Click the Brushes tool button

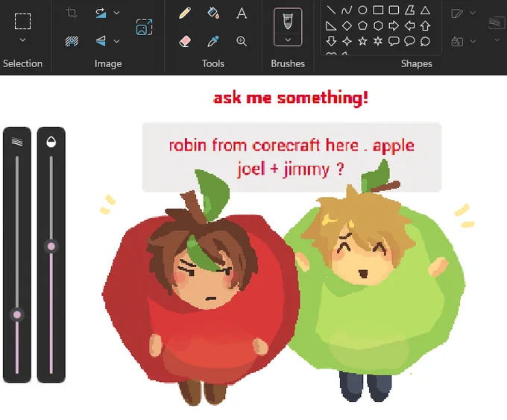click(x=288, y=21)
